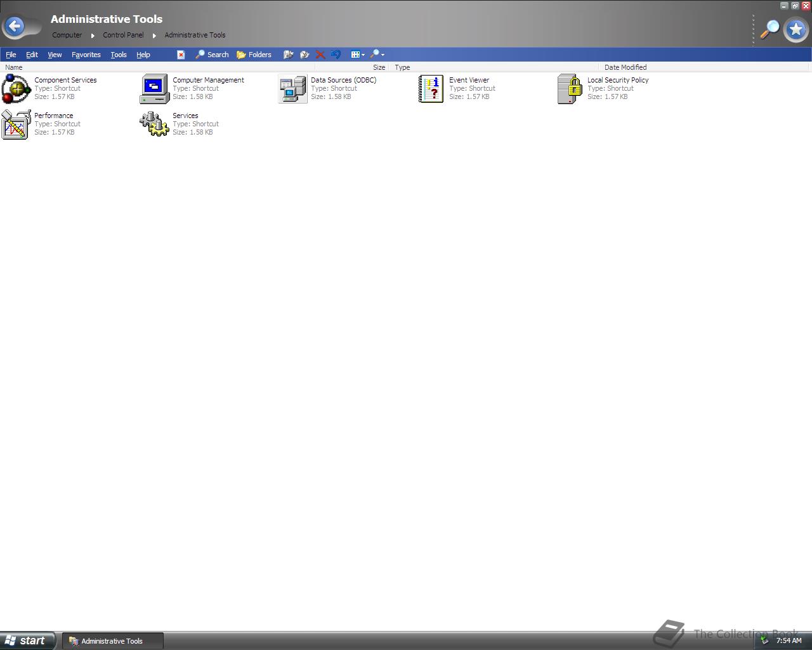Click the blue Undo arrow icon
Screen dimensions: 812x650
(336, 55)
